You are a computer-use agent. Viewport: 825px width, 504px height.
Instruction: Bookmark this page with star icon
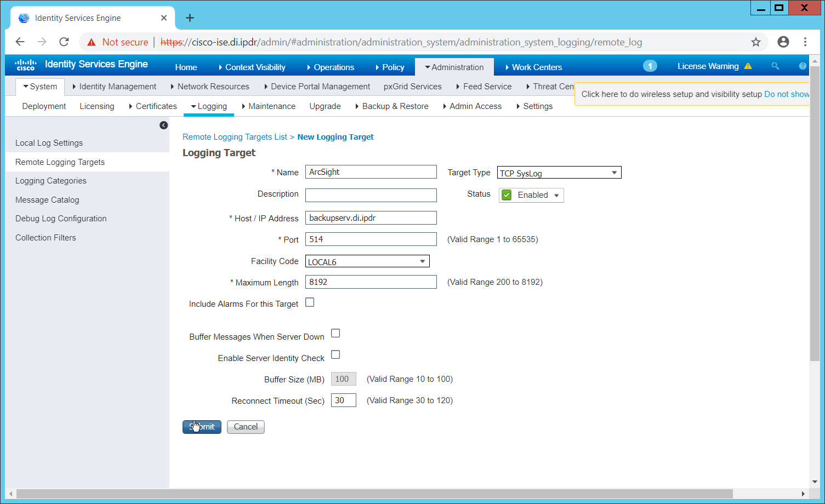(x=756, y=42)
